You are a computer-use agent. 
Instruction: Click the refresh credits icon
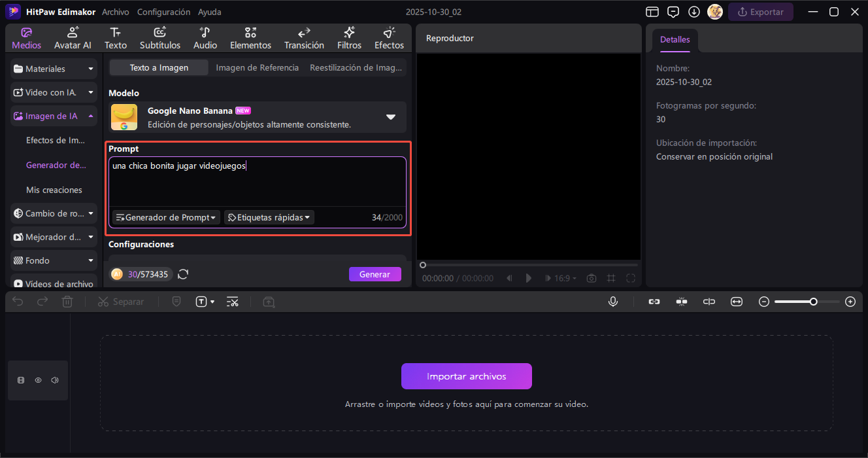click(183, 274)
